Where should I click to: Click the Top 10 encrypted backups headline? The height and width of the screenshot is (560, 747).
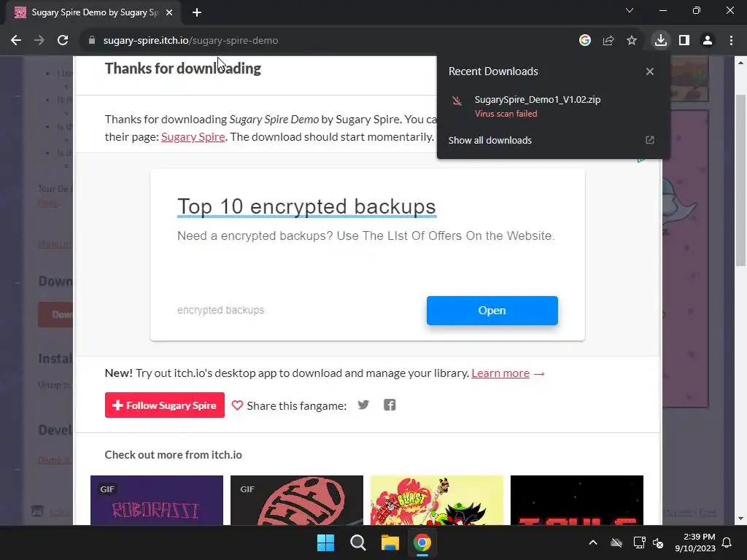point(306,206)
